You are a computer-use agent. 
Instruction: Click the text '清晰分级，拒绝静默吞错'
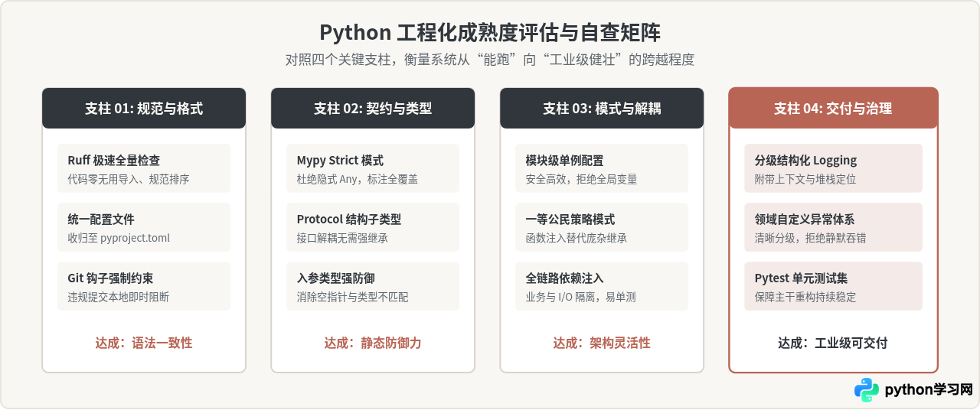pyautogui.click(x=810, y=238)
